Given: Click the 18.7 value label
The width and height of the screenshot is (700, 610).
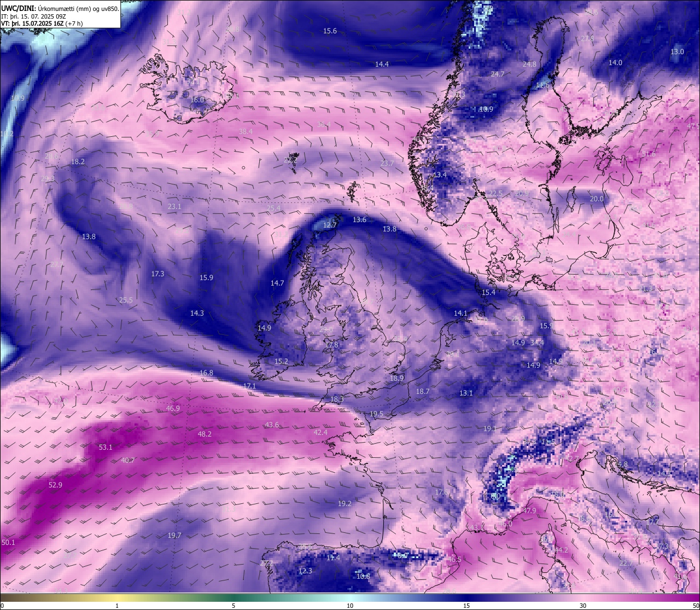Looking at the screenshot, I should coord(423,392).
